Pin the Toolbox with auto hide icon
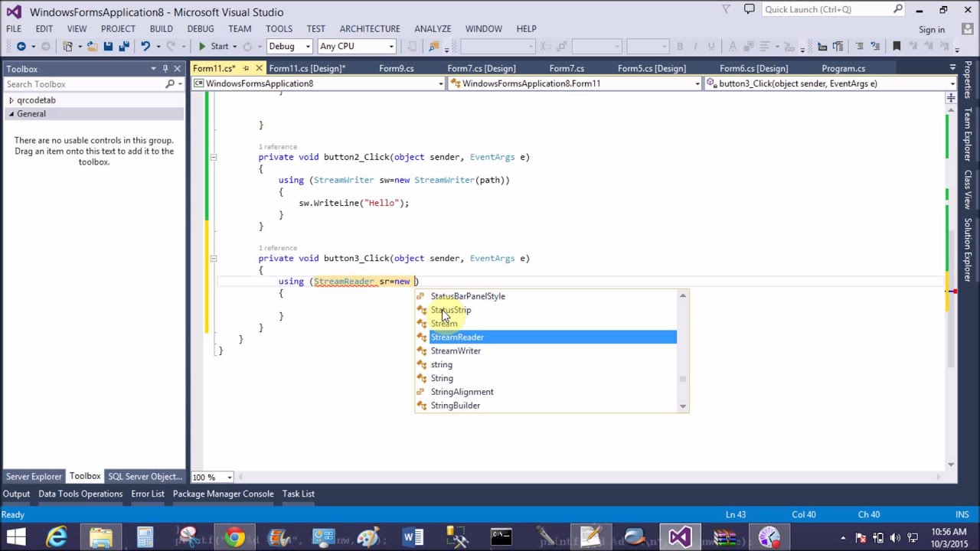The width and height of the screenshot is (980, 551). click(x=165, y=69)
